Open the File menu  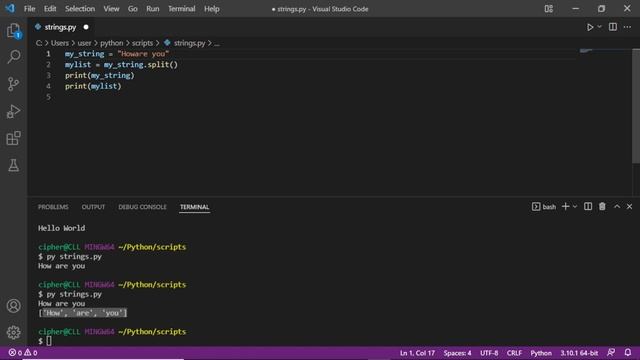tap(29, 9)
